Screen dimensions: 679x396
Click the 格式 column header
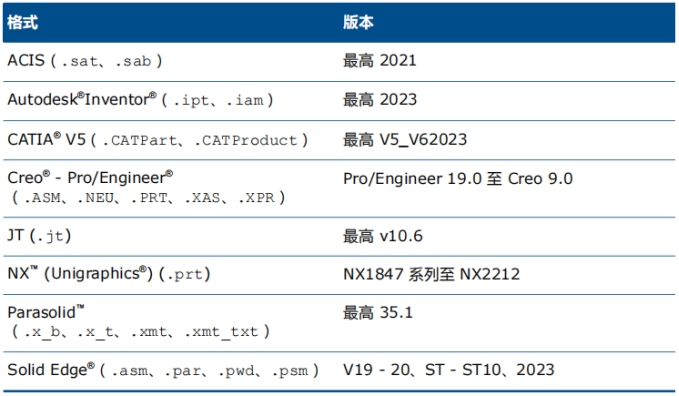coord(23,22)
